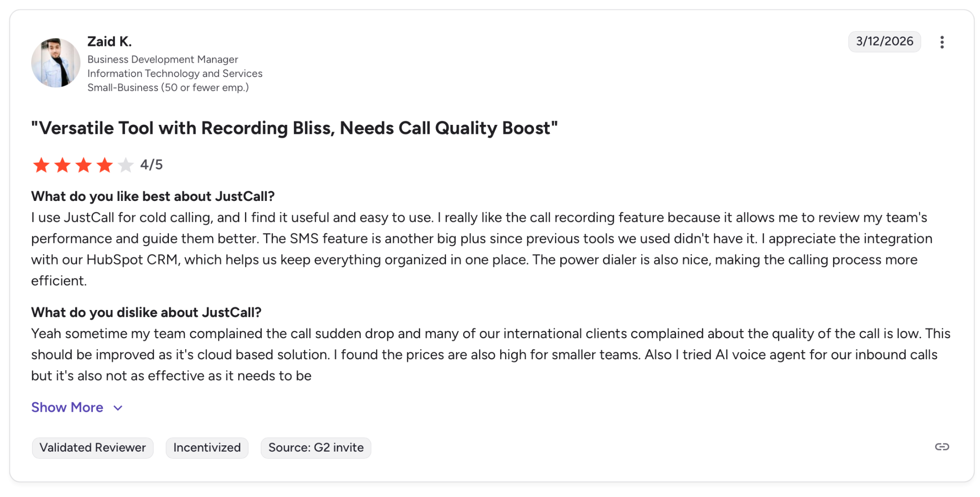Viewport: 980px width, 497px height.
Task: Click the reviewer name Zaid K.
Action: pos(110,42)
